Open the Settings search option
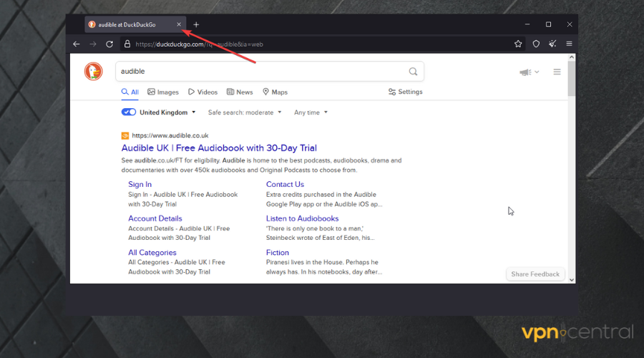The height and width of the screenshot is (358, 644). tap(405, 92)
